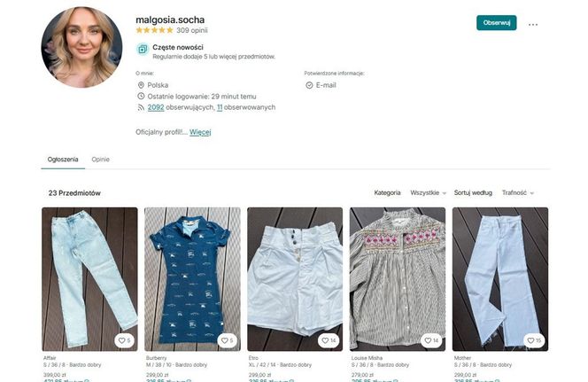Image resolution: width=588 pixels, height=382 pixels.
Task: Open the Sortuj według Trafność dropdown
Action: (x=518, y=192)
